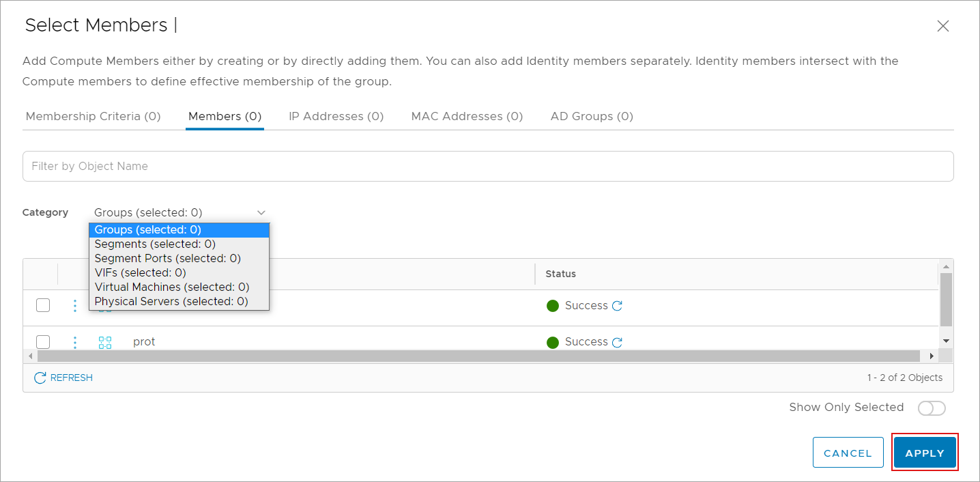Click the CANCEL button
980x482 pixels.
point(848,453)
